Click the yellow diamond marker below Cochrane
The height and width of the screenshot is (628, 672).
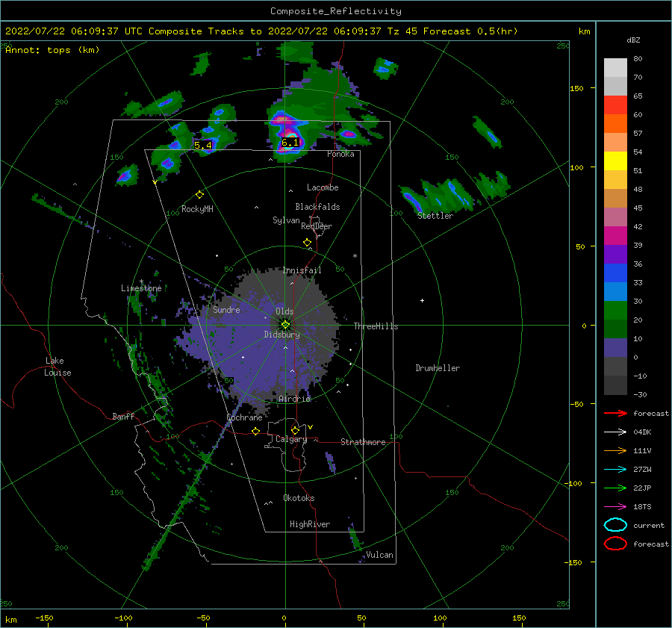[x=255, y=431]
